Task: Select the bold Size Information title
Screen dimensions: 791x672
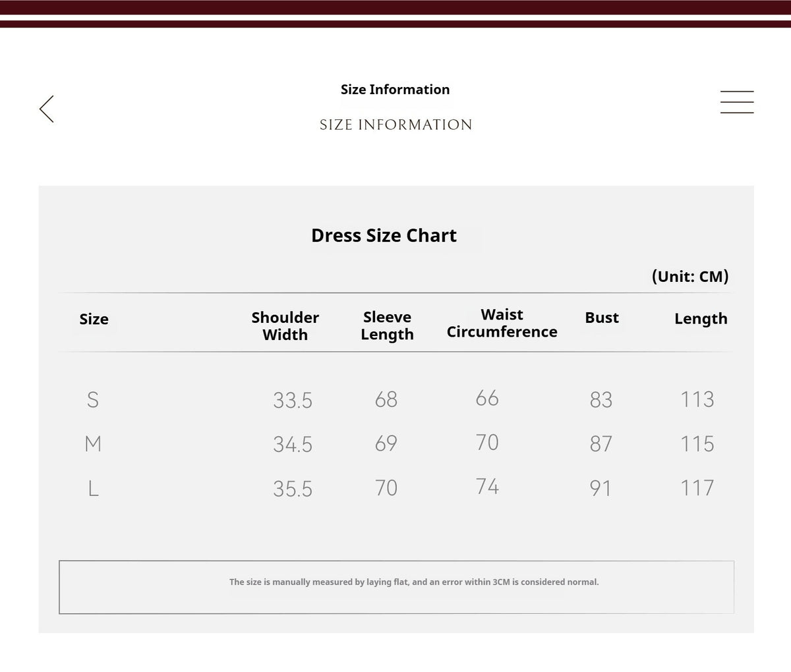Action: point(395,90)
